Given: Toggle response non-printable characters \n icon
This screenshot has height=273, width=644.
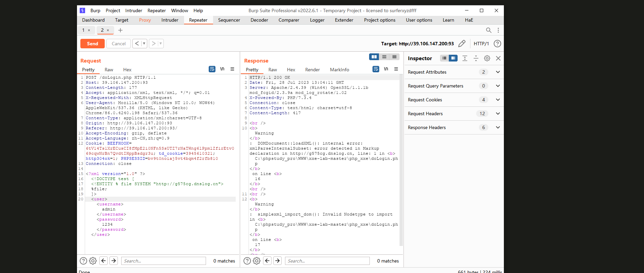Looking at the screenshot, I should (x=386, y=69).
